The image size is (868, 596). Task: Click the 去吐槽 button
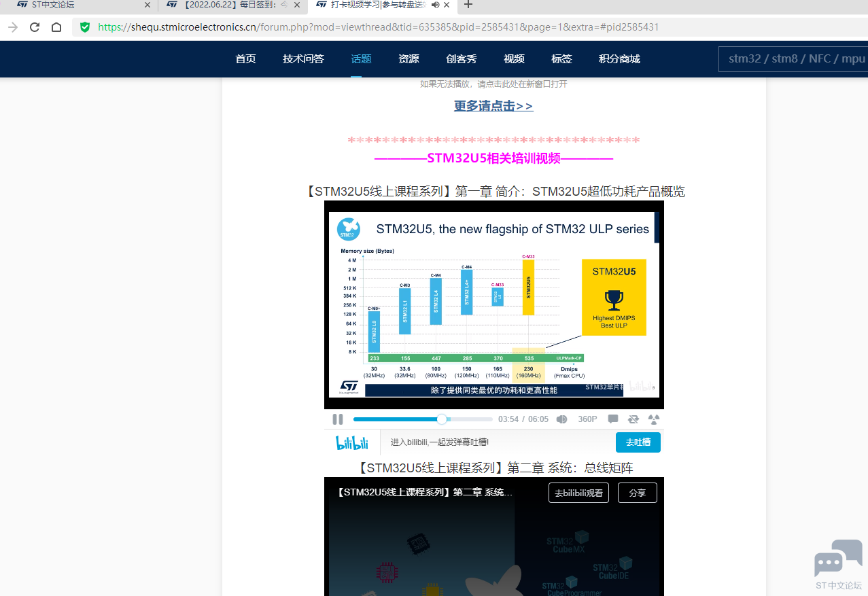[x=638, y=442]
